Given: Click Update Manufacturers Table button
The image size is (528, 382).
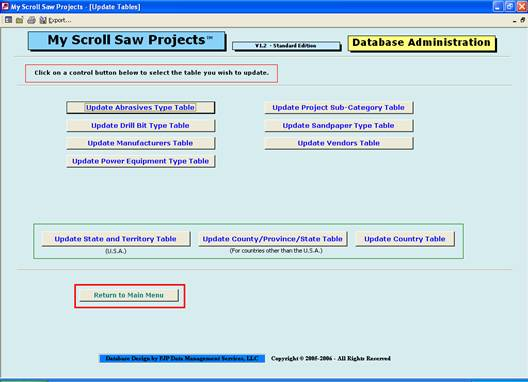Looking at the screenshot, I should tap(140, 143).
